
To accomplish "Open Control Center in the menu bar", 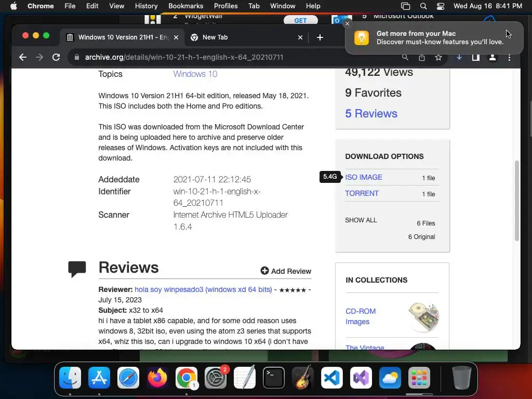I will (x=441, y=6).
